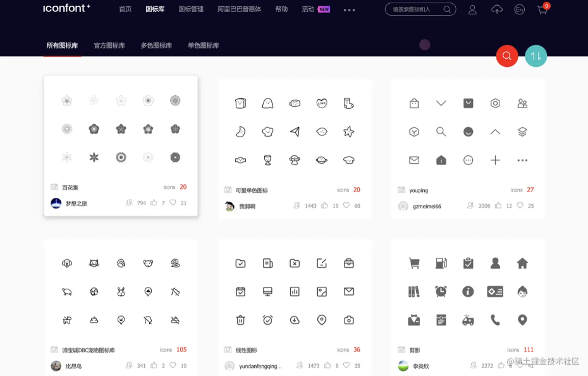Toggle the heart favorite on youping card
Screen dimensions: 588x376
520,205
